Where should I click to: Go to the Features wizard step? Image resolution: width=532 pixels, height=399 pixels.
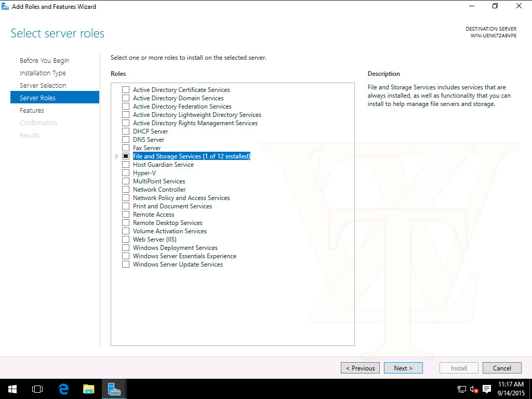(32, 110)
